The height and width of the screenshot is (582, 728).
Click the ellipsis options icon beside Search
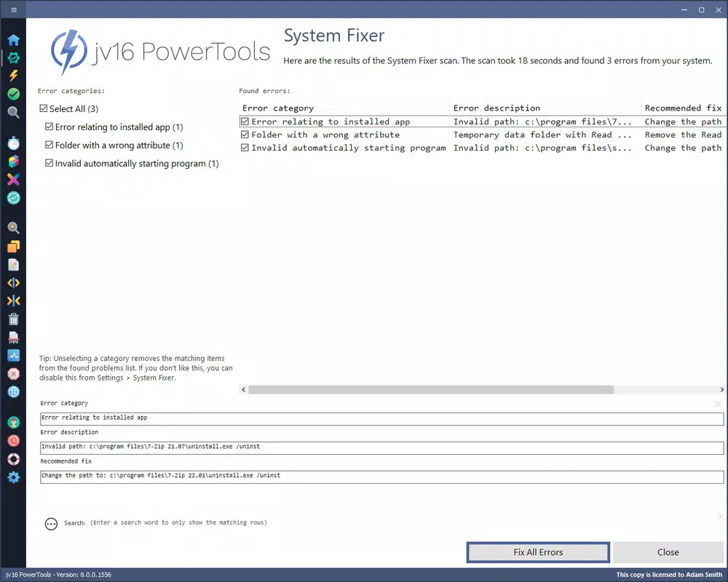click(51, 524)
